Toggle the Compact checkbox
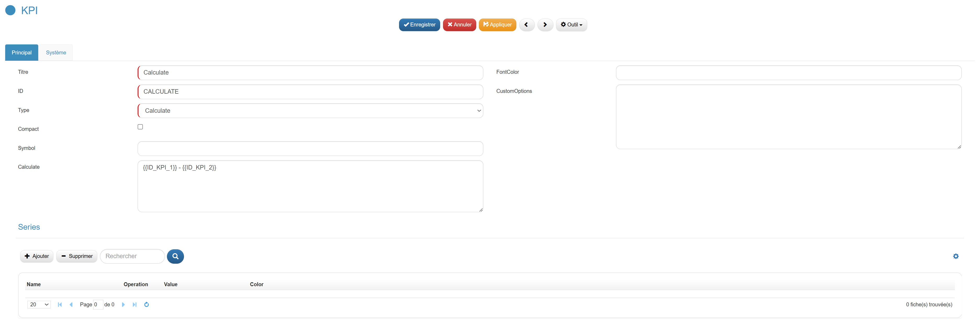This screenshot has height=333, width=980. pos(140,127)
